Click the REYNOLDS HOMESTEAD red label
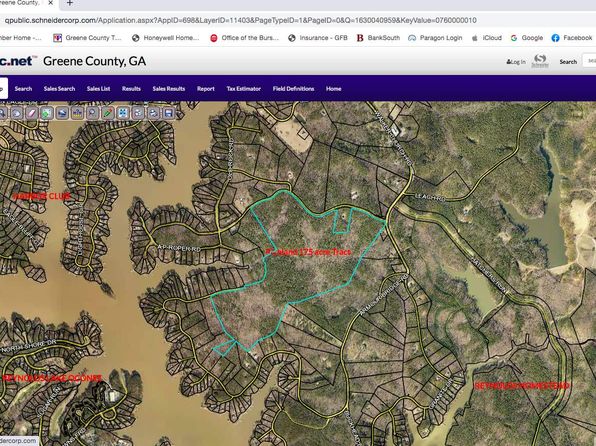The width and height of the screenshot is (596, 446). coord(522,386)
